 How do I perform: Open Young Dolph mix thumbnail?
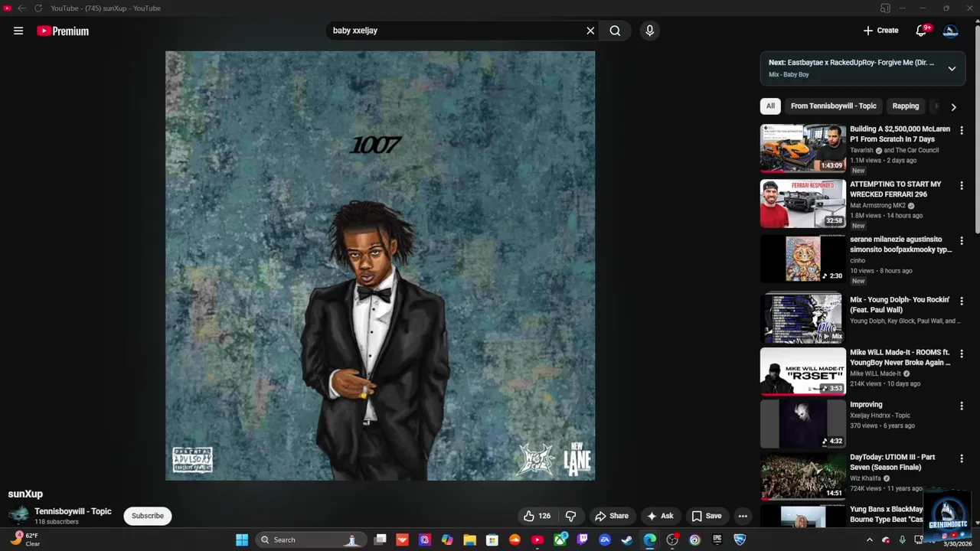[x=803, y=318]
